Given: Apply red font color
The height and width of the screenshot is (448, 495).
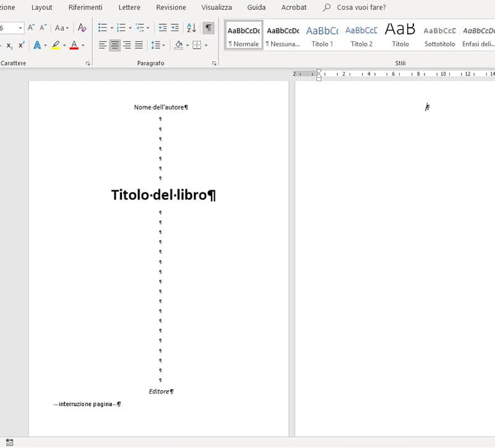Looking at the screenshot, I should tap(74, 45).
